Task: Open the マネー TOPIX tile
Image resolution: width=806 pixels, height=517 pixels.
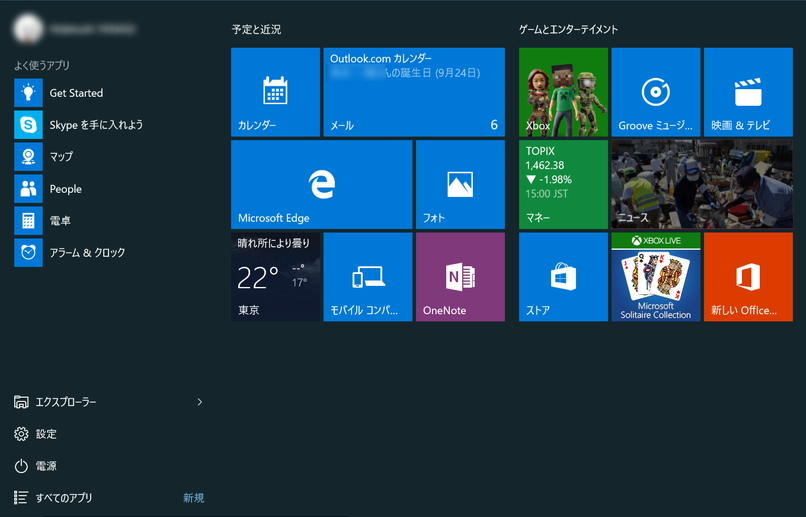Action: (563, 184)
